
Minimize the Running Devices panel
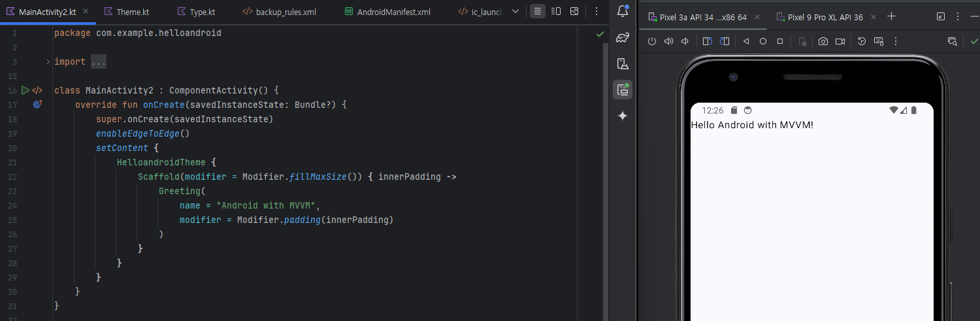(974, 16)
